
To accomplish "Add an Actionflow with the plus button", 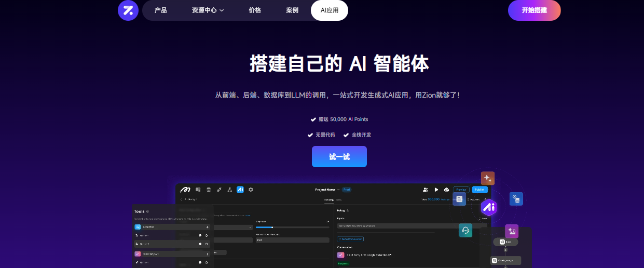I will coord(207,227).
